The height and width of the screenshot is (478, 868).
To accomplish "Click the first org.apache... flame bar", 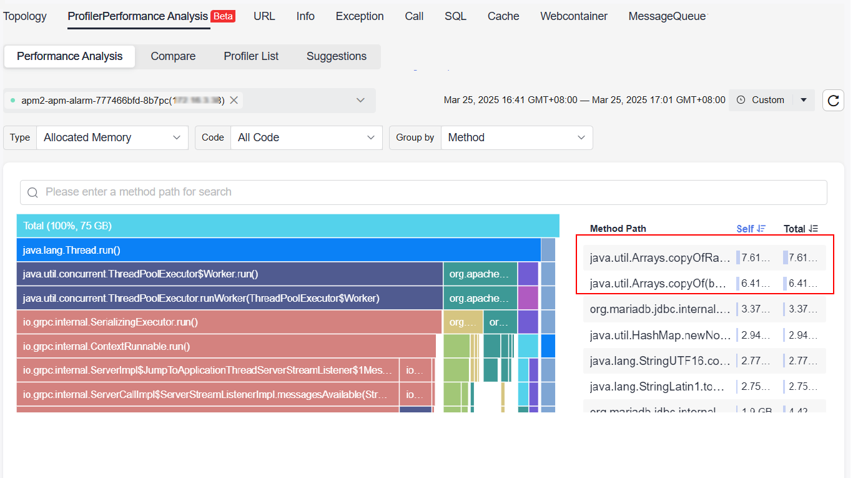I will tap(480, 274).
